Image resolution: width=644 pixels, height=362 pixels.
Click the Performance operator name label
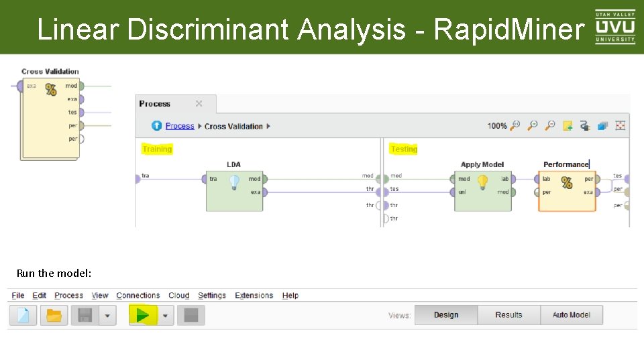(566, 164)
